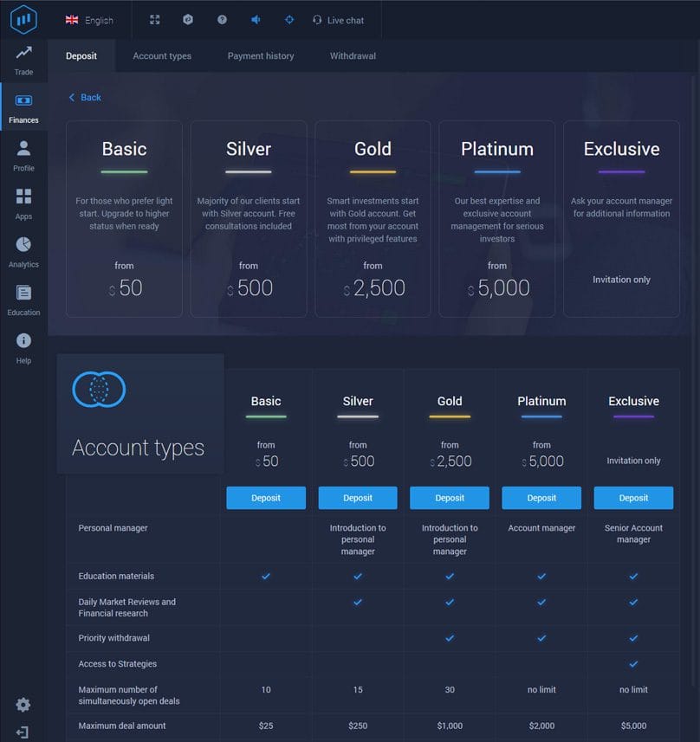The image size is (700, 742).
Task: Open the English language selector
Action: 92,19
